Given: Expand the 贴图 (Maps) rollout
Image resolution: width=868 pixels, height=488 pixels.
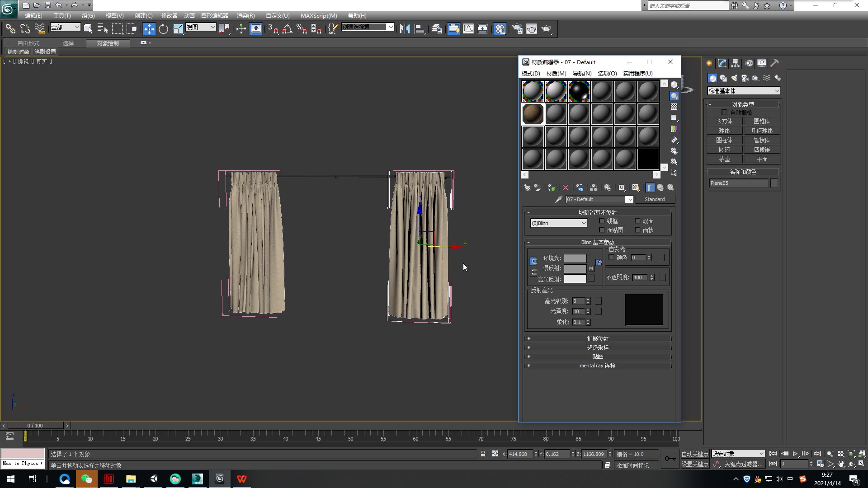Looking at the screenshot, I should coord(598,357).
